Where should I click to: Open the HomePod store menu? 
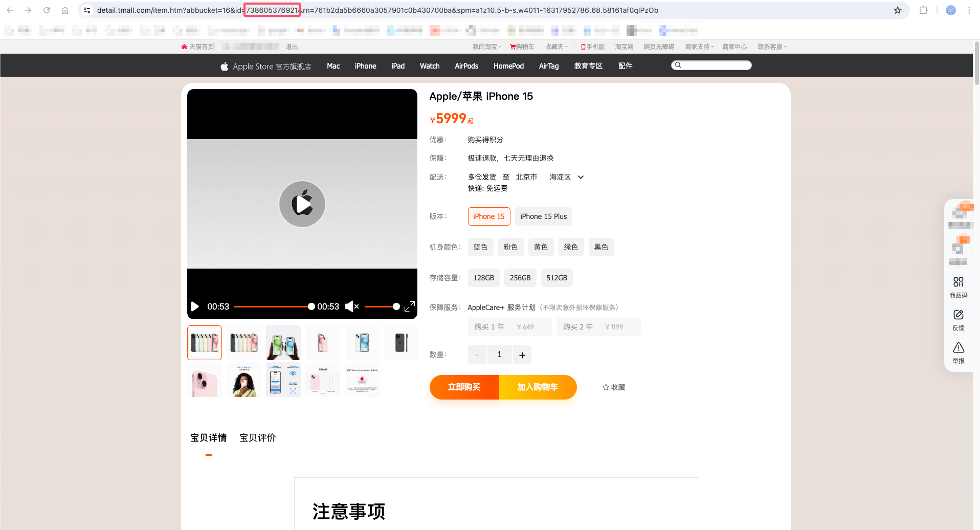pos(508,66)
